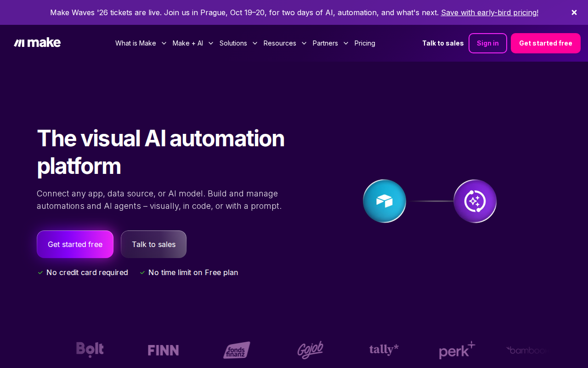Click the 'No time limit on Free plan' text

[193, 273]
